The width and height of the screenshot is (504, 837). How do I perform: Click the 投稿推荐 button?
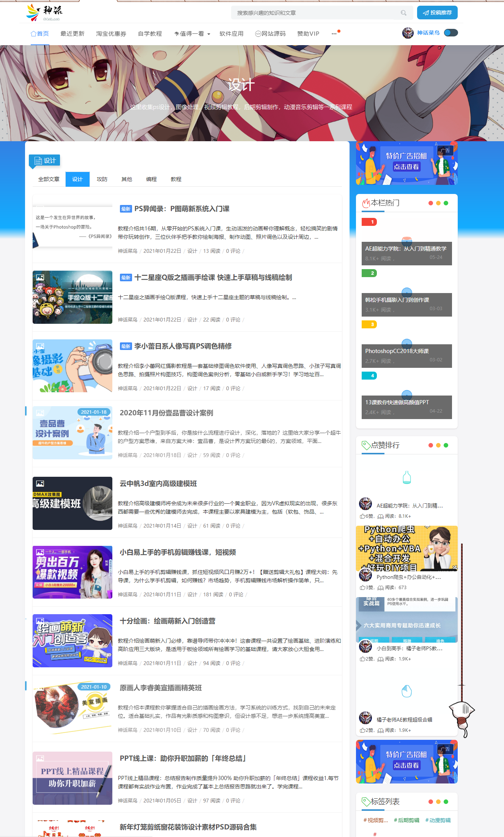(437, 13)
